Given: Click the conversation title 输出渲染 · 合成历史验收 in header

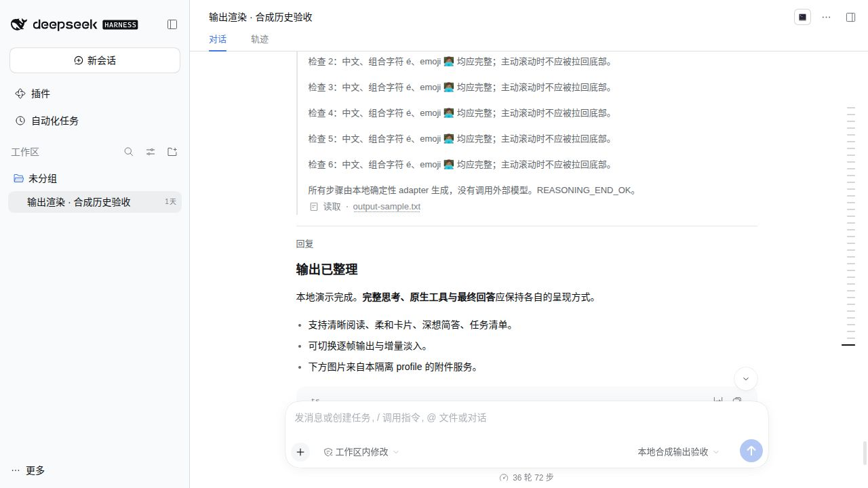Looking at the screenshot, I should point(260,17).
